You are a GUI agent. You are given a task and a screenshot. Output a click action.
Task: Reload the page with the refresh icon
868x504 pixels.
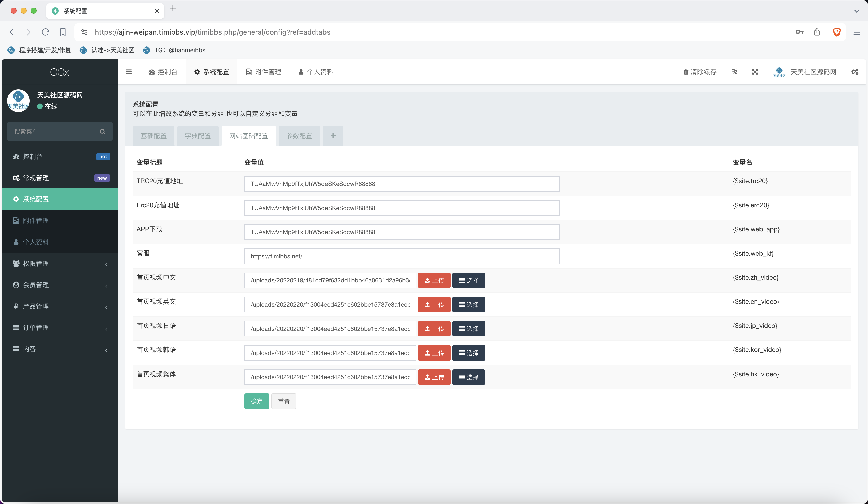45,32
